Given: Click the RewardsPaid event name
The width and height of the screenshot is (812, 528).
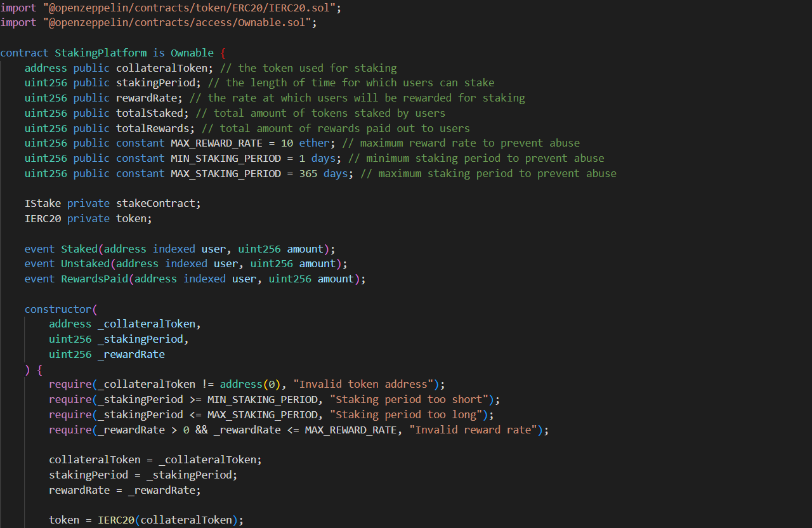Looking at the screenshot, I should pos(95,279).
